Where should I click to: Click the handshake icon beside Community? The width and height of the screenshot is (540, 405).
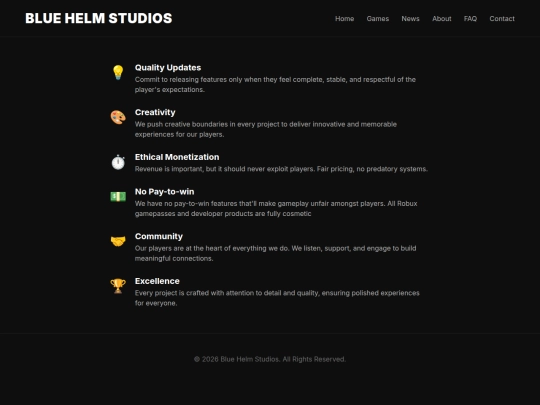click(x=118, y=241)
